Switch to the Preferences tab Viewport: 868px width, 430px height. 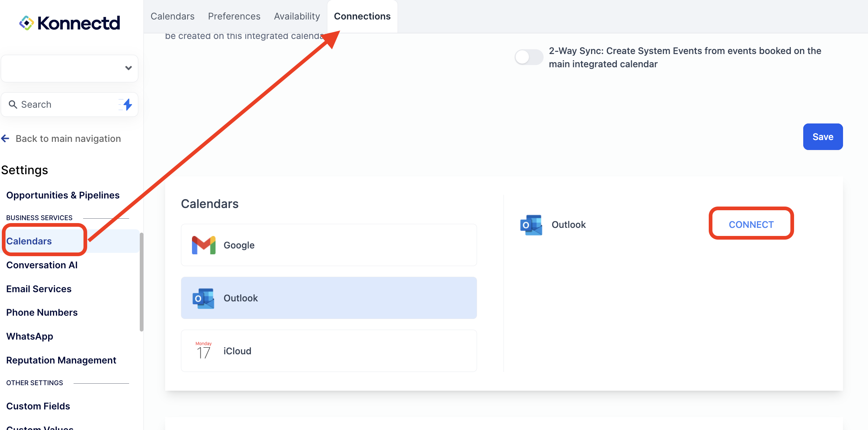pyautogui.click(x=234, y=16)
